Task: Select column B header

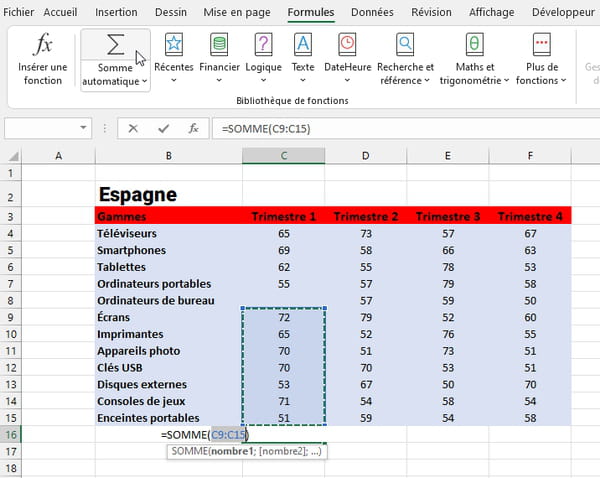Action: (x=169, y=156)
